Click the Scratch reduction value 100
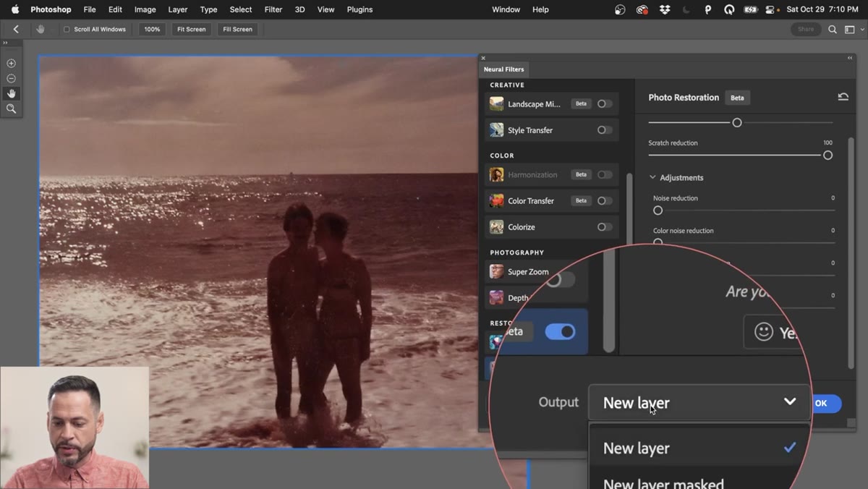Screen dimensions: 868x489 tap(827, 143)
